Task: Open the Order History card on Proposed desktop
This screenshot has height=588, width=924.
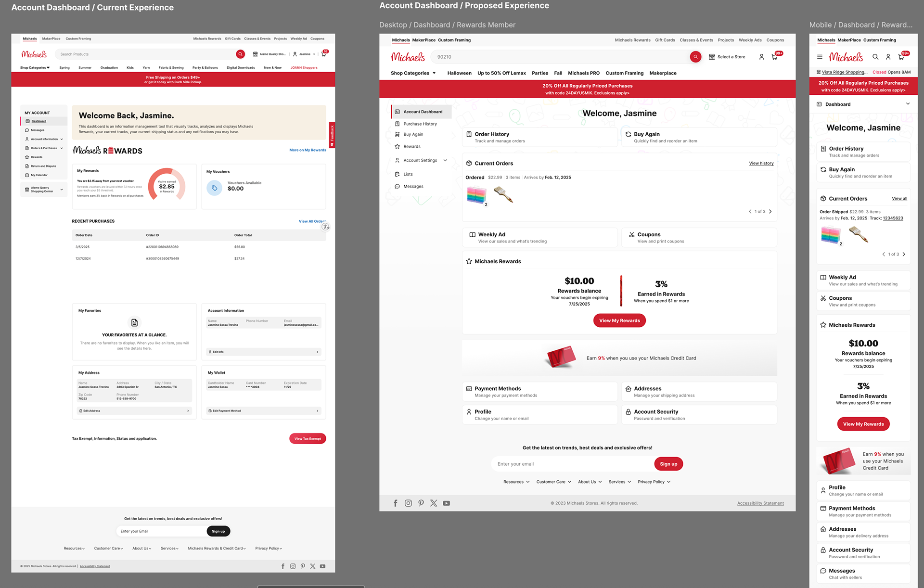Action: tap(540, 137)
